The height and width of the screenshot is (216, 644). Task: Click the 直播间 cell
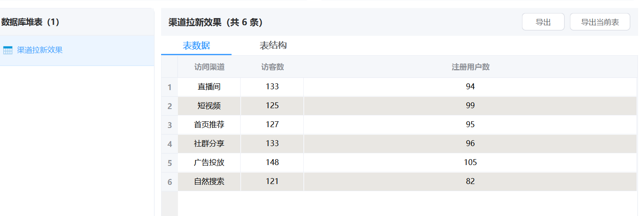click(x=209, y=87)
